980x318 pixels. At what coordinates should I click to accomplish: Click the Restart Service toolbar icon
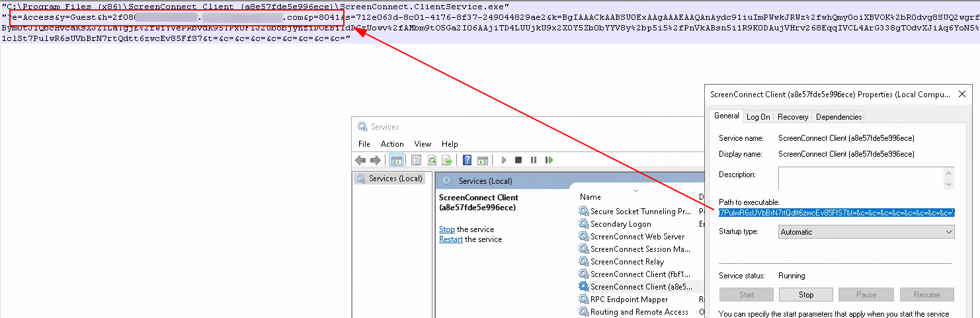click(549, 160)
